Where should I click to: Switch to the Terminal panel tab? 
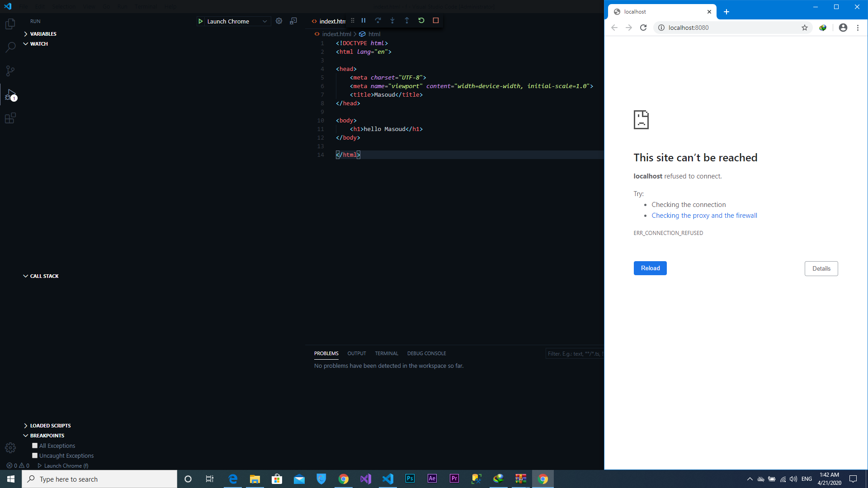coord(387,353)
